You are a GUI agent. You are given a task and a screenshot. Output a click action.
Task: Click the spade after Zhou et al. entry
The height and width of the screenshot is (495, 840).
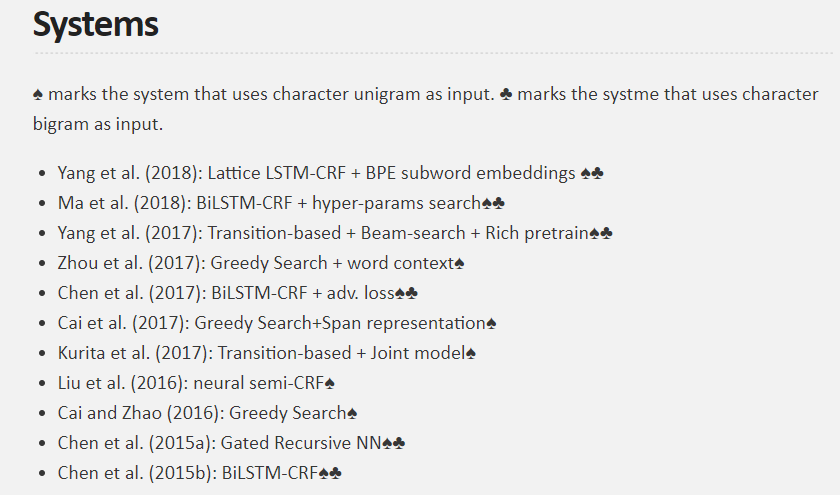[459, 263]
